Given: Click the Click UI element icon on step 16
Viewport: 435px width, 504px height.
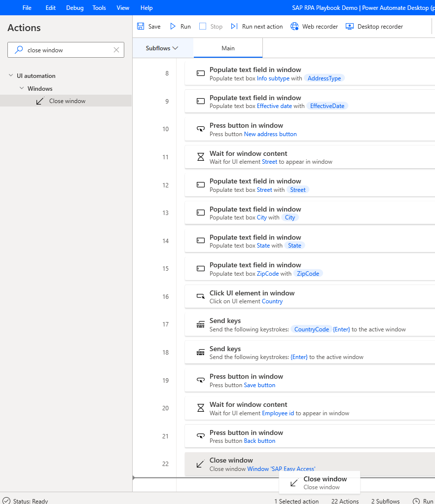Looking at the screenshot, I should 201,296.
